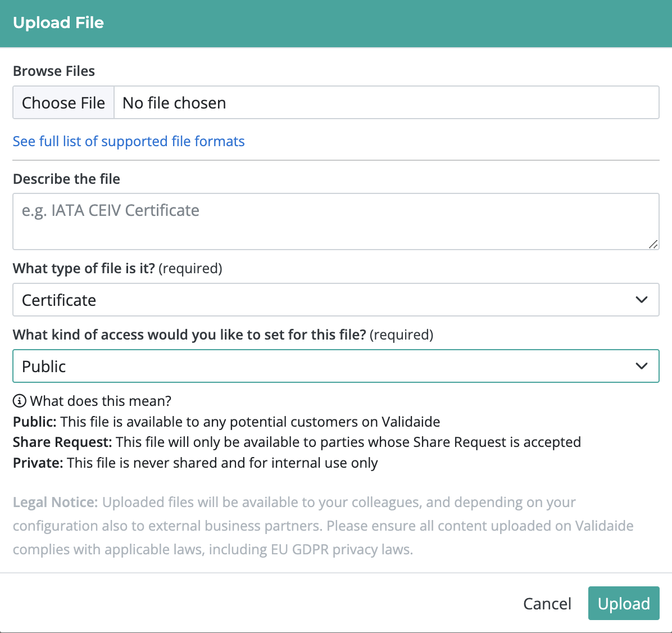Viewport: 672px width, 633px height.
Task: Open the supported file formats link
Action: pyautogui.click(x=129, y=141)
